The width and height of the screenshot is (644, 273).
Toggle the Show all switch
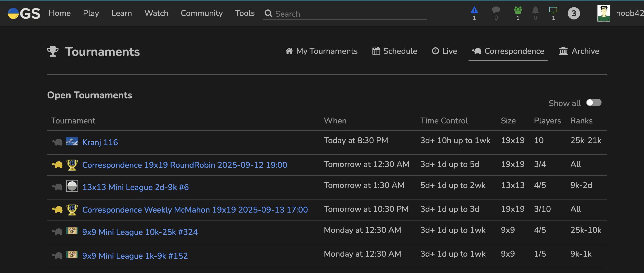(x=594, y=103)
